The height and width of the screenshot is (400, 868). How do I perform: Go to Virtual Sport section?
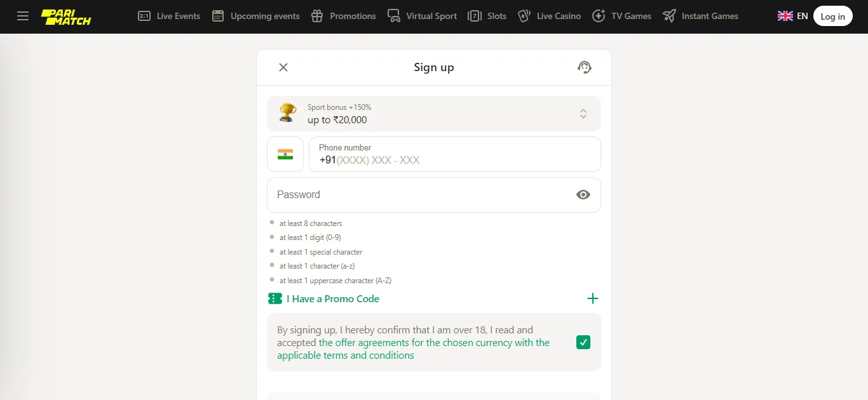tap(422, 16)
